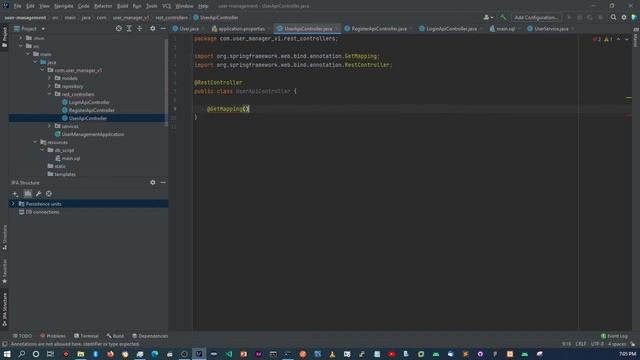
Task: Switch to main.sql tab
Action: tap(505, 29)
